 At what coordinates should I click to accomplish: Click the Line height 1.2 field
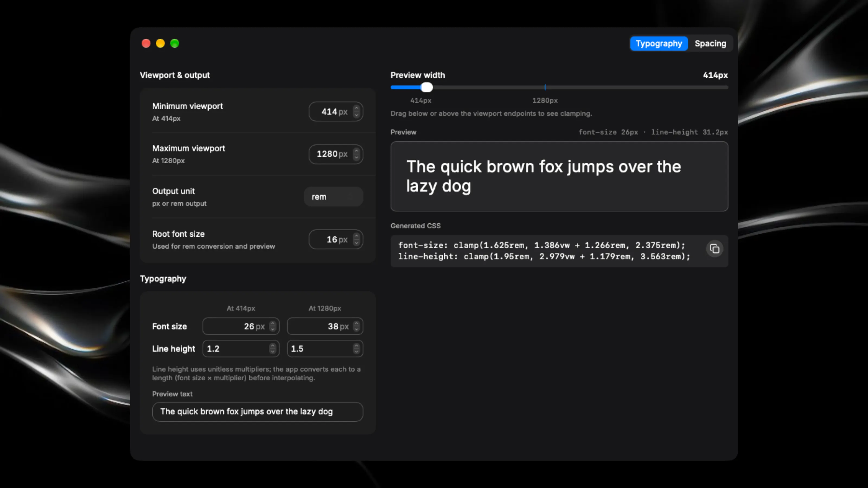tap(241, 349)
